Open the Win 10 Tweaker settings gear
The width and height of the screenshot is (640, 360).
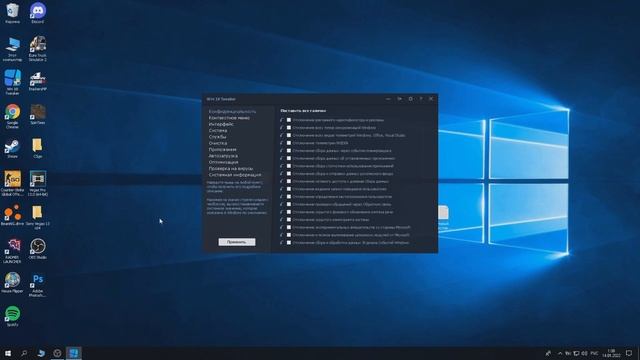[410, 99]
